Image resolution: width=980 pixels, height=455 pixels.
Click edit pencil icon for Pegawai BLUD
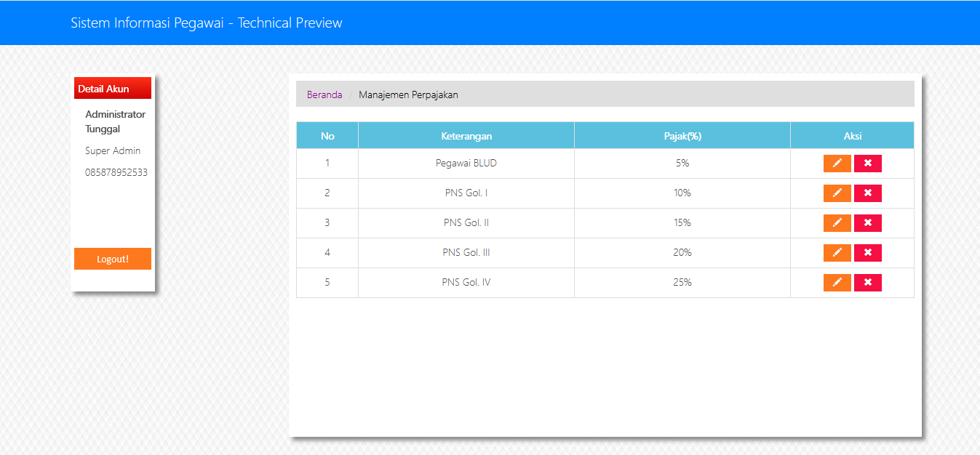pyautogui.click(x=837, y=164)
